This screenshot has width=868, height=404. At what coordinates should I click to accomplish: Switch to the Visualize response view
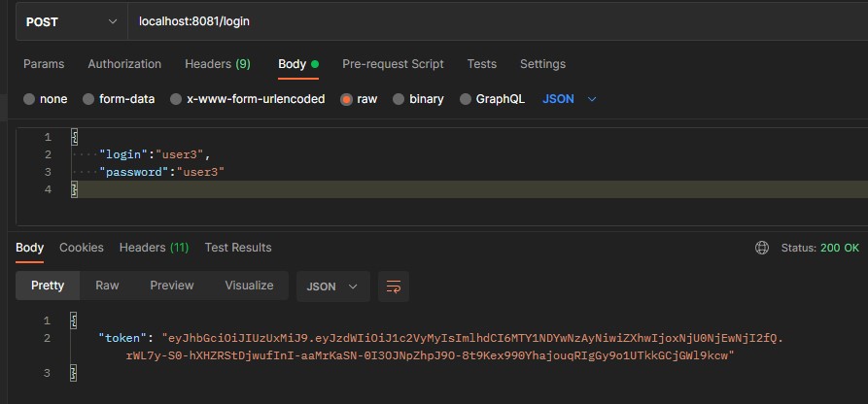[249, 286]
